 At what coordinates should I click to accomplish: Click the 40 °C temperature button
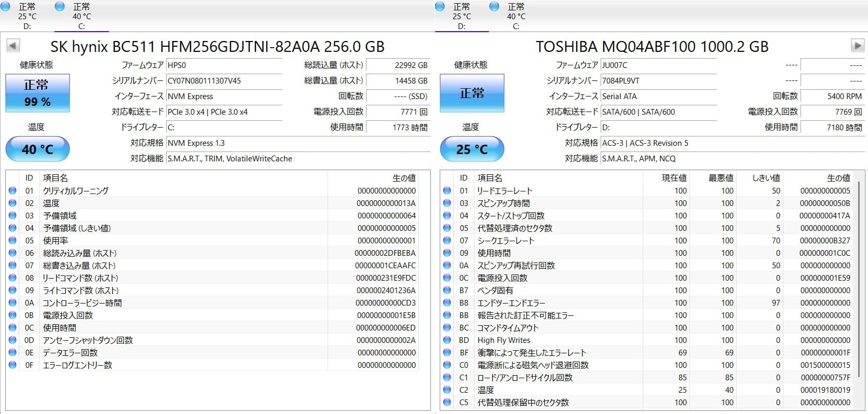pyautogui.click(x=37, y=149)
